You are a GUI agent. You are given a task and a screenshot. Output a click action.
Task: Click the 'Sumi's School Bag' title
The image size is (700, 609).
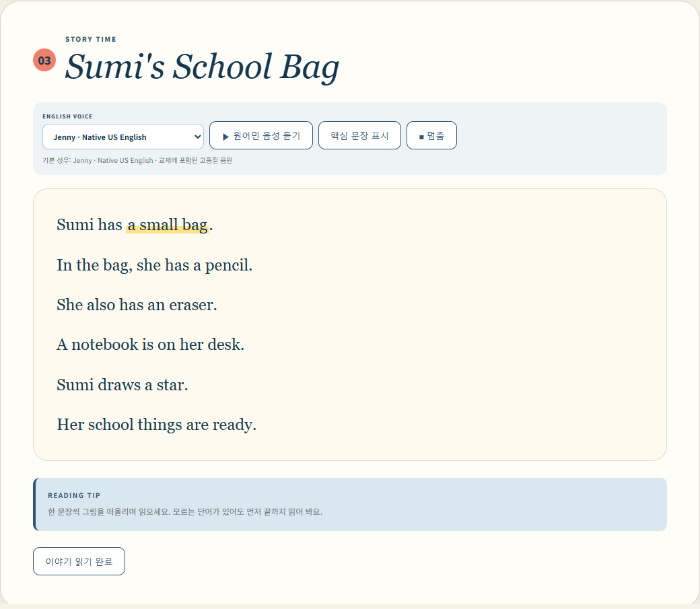point(202,67)
